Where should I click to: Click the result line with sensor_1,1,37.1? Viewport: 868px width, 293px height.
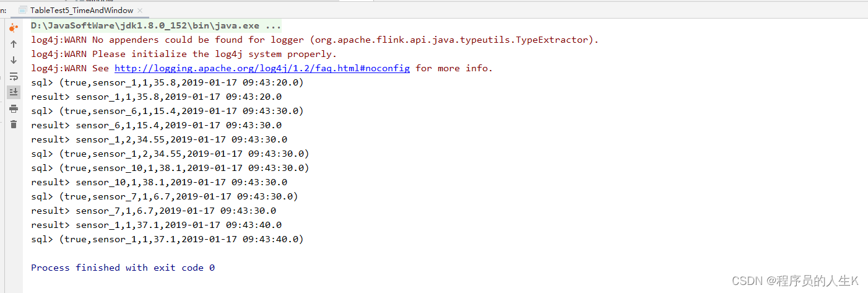(156, 225)
